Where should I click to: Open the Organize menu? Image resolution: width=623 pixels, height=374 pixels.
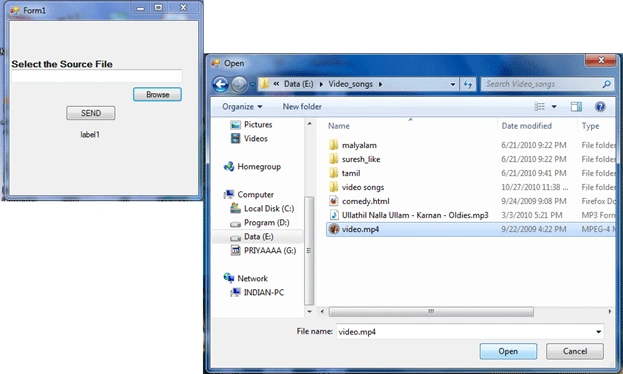coord(242,107)
